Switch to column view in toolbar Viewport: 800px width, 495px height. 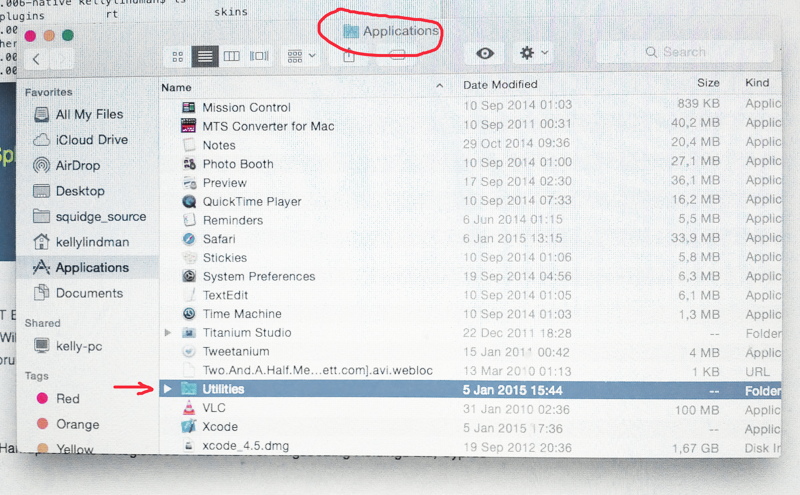pos(232,56)
